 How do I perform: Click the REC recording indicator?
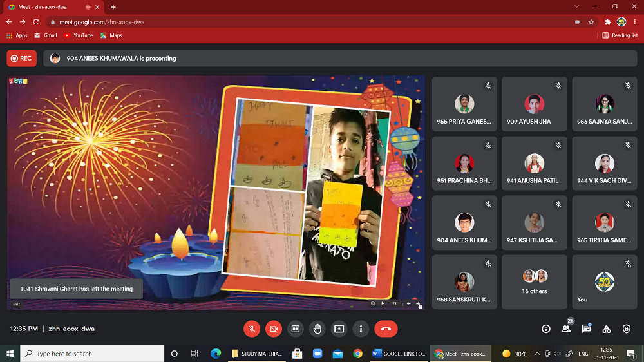tap(21, 59)
